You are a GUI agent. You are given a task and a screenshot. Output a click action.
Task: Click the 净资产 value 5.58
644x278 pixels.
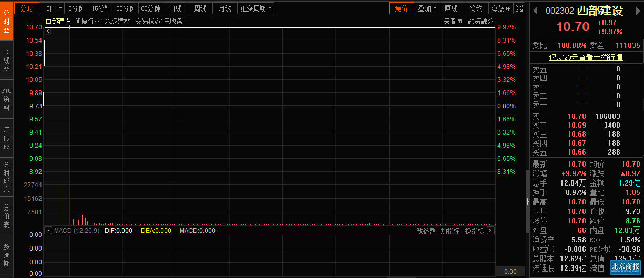[x=578, y=240]
